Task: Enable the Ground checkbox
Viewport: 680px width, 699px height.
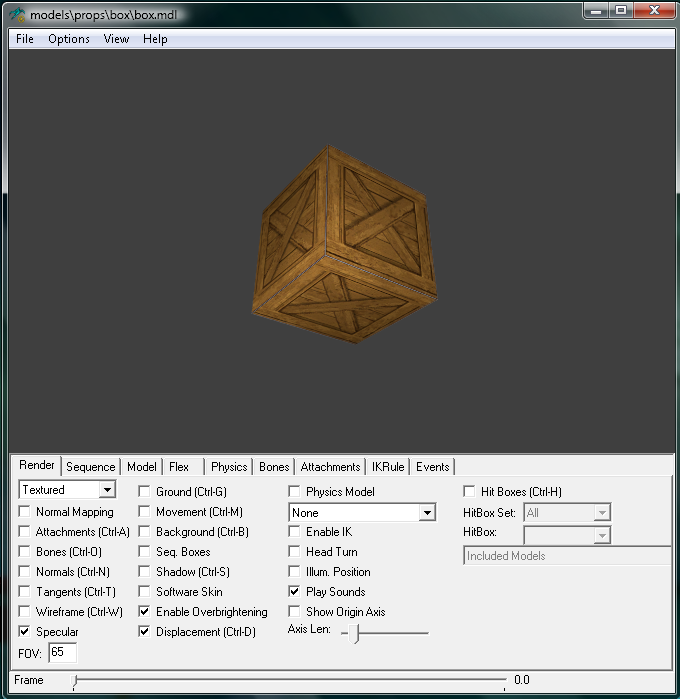Action: 145,492
